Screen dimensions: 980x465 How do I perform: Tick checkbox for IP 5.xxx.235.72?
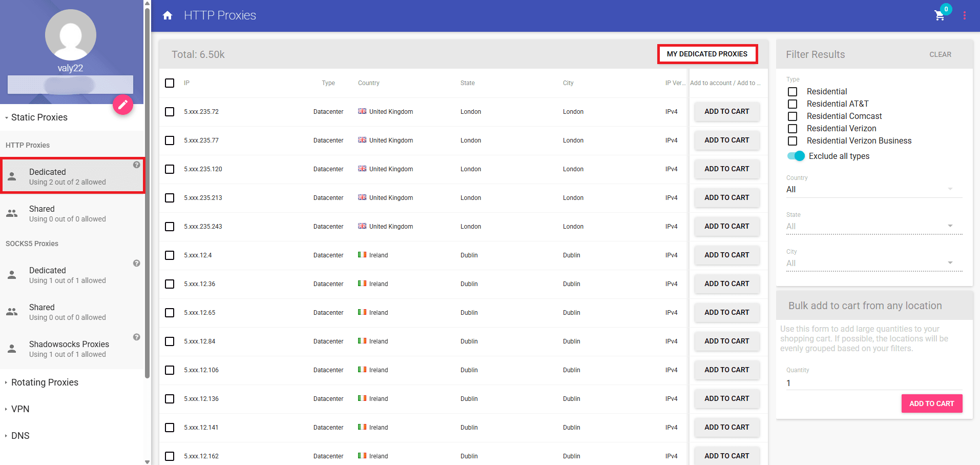(x=170, y=112)
